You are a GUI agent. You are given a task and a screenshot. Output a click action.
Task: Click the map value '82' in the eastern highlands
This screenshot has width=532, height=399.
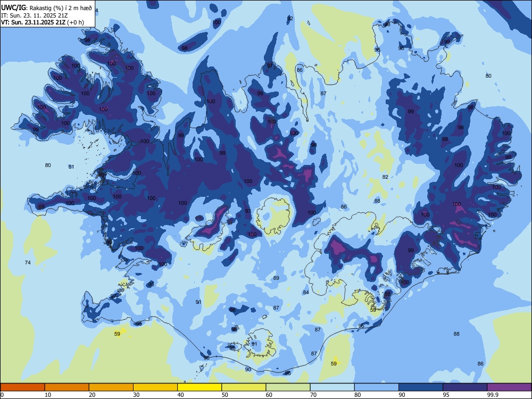[385, 177]
